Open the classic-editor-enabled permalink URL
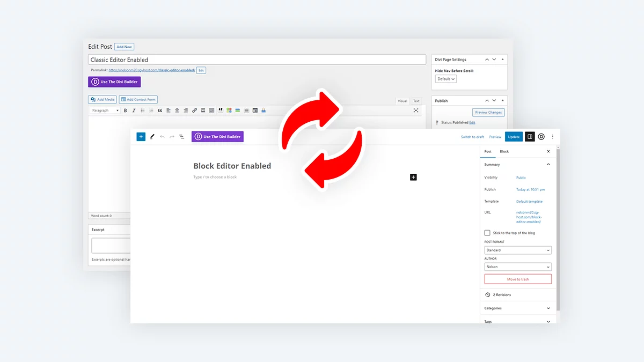Image resolution: width=644 pixels, height=362 pixels. 152,70
